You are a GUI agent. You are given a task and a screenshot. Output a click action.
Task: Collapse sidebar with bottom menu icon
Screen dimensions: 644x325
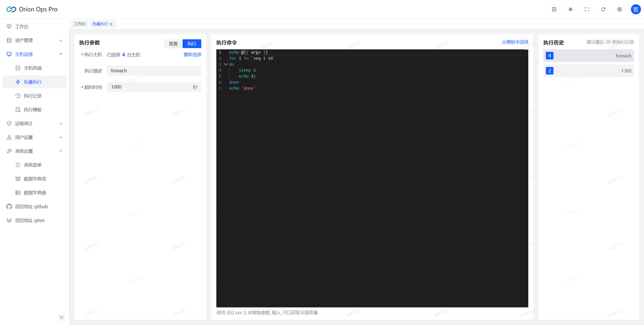61,317
